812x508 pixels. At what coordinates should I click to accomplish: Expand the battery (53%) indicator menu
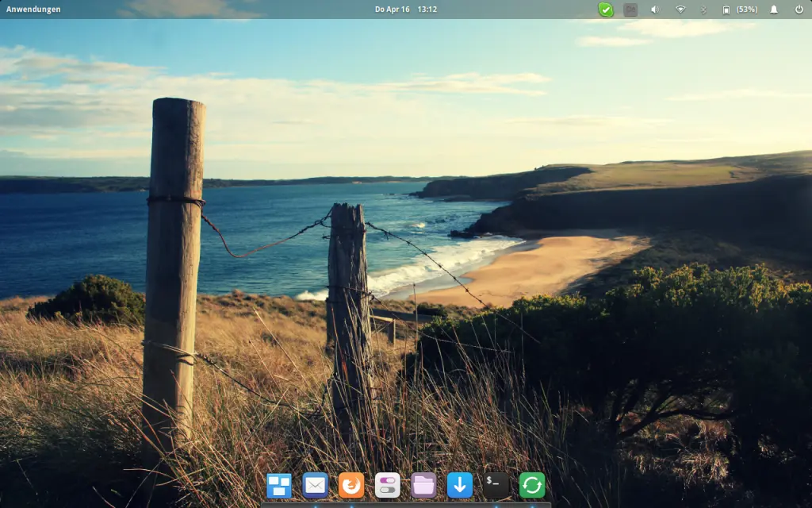click(737, 10)
